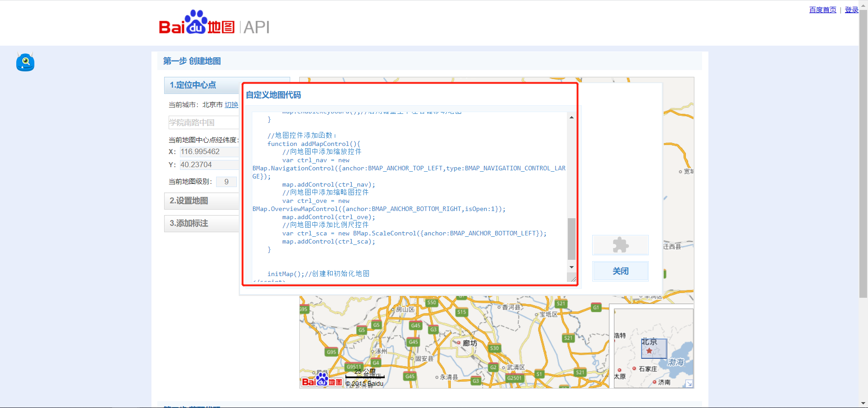Click the 学院南路中国 address input
Viewport: 868px width, 408px height.
point(203,122)
